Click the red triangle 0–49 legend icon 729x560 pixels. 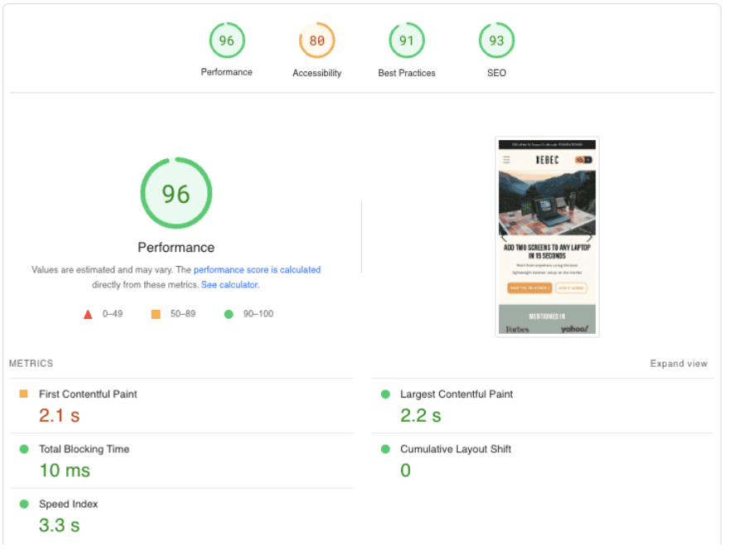click(88, 315)
